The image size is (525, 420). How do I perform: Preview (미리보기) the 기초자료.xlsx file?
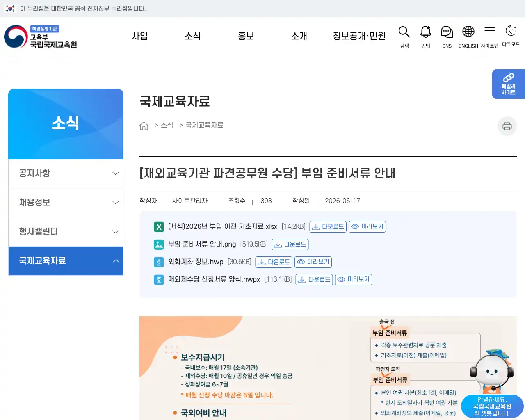point(367,227)
